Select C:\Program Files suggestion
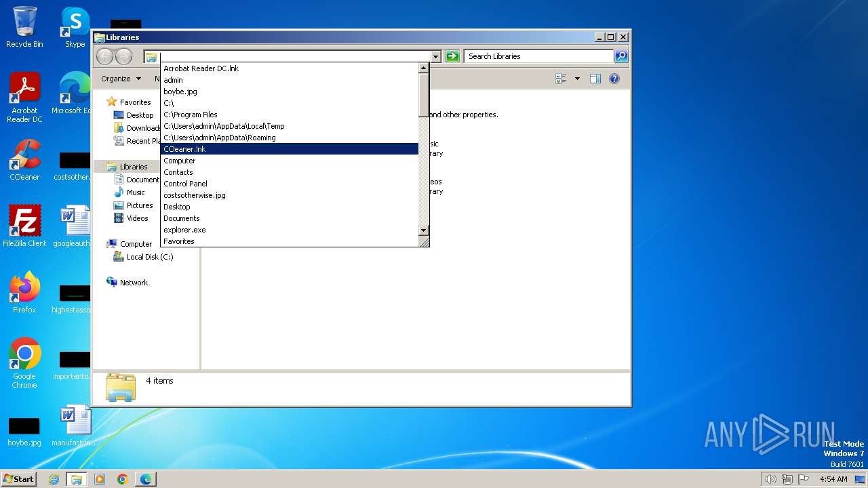The width and height of the screenshot is (868, 488). [289, 115]
